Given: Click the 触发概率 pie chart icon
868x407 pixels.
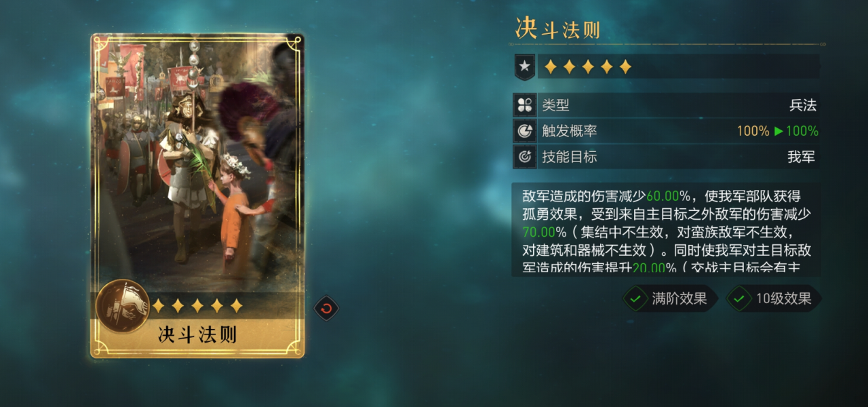Looking at the screenshot, I should (524, 131).
